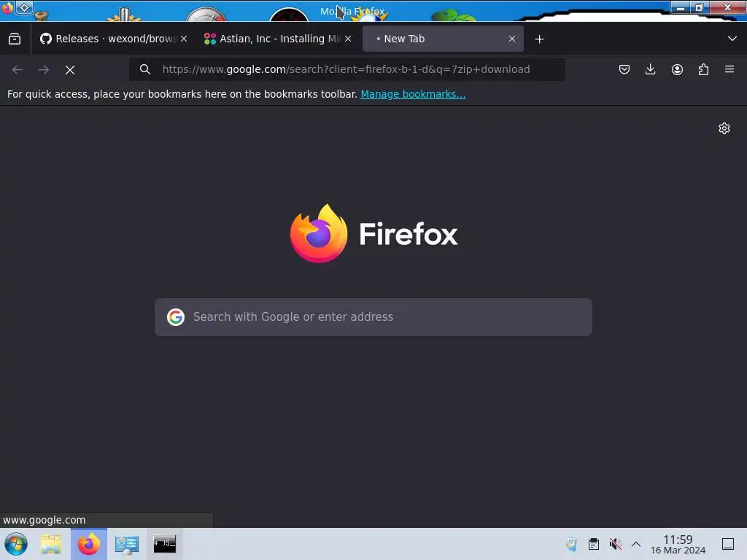Open the Downloads panel

point(650,69)
